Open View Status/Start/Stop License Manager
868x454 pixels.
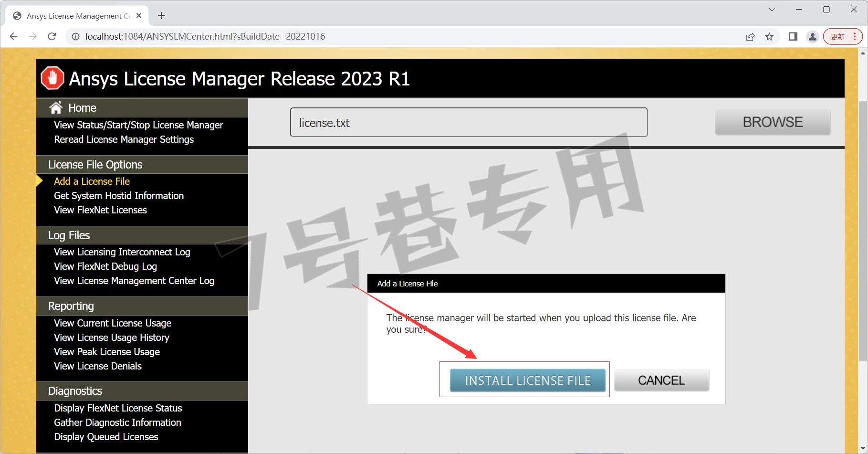pyautogui.click(x=138, y=125)
